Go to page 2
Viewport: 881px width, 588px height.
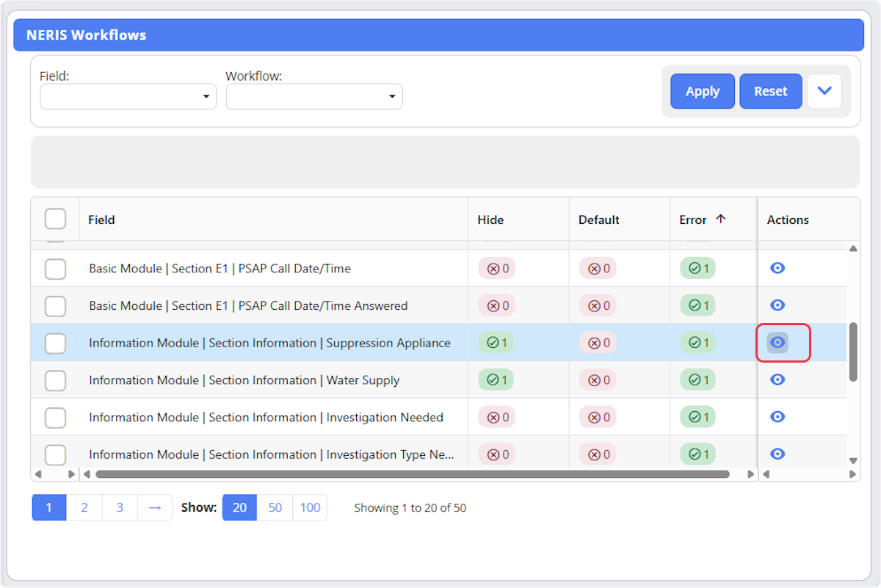pos(84,507)
